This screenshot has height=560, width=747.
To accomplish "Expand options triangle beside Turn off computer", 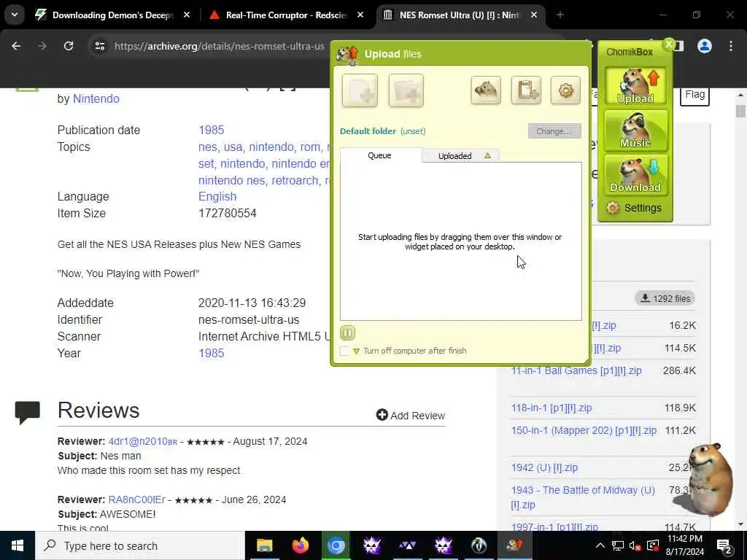I will (356, 351).
